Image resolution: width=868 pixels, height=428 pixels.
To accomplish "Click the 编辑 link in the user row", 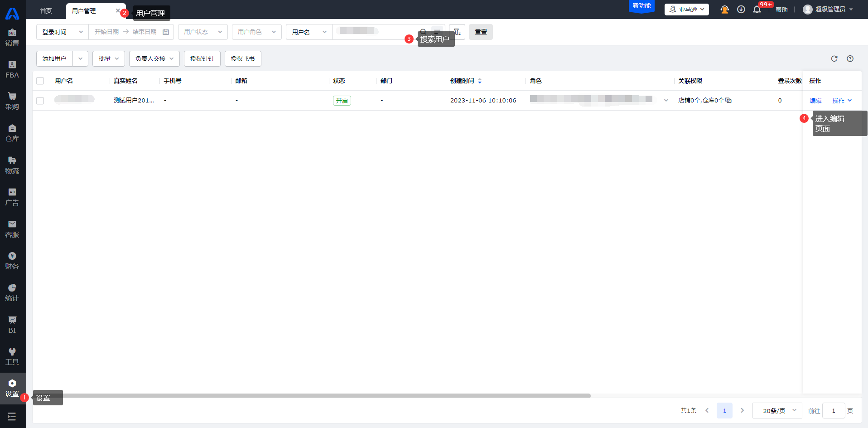I will click(815, 101).
